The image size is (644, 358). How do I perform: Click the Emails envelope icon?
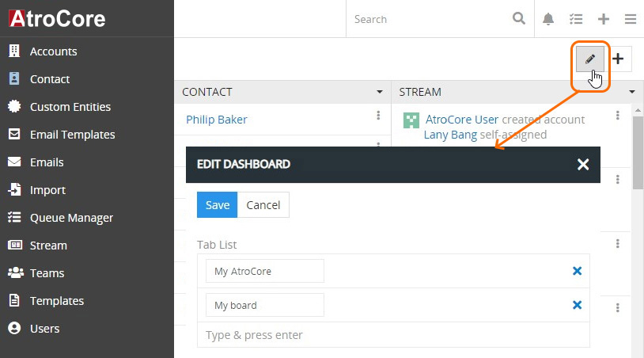(x=14, y=162)
